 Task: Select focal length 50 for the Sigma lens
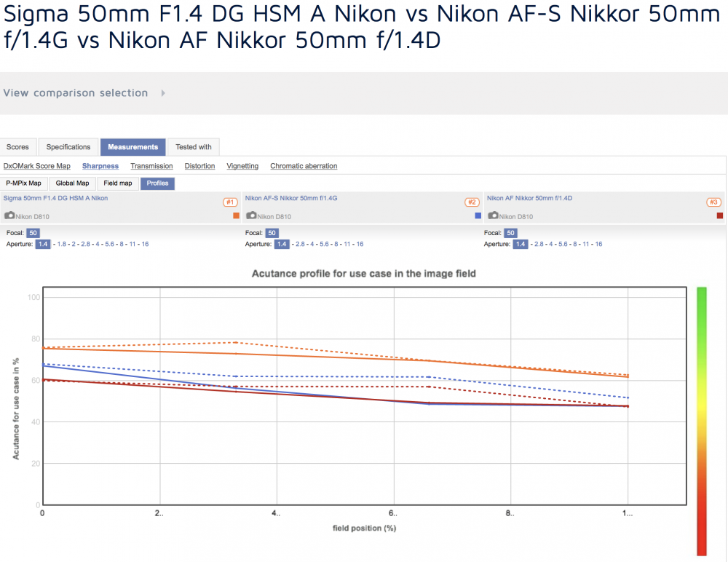click(33, 233)
